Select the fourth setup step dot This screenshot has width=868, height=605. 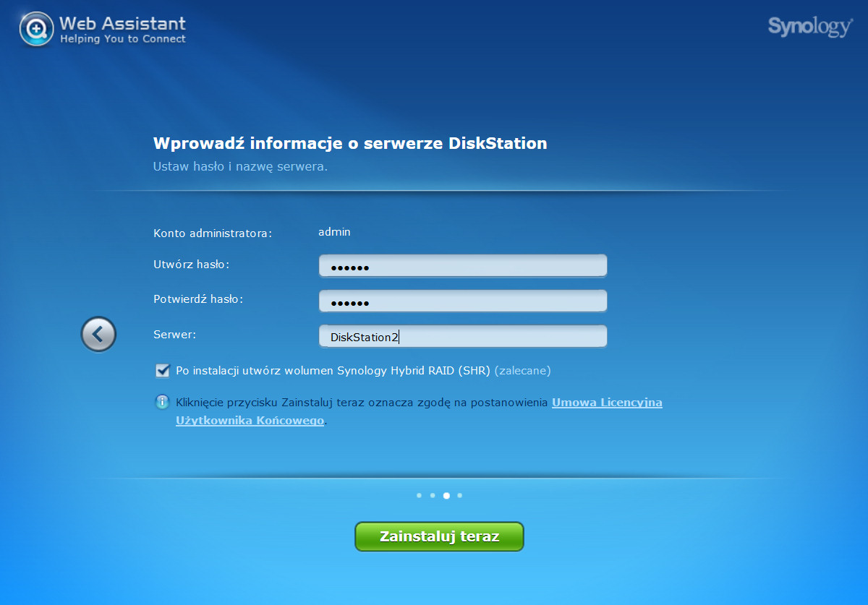coord(460,496)
